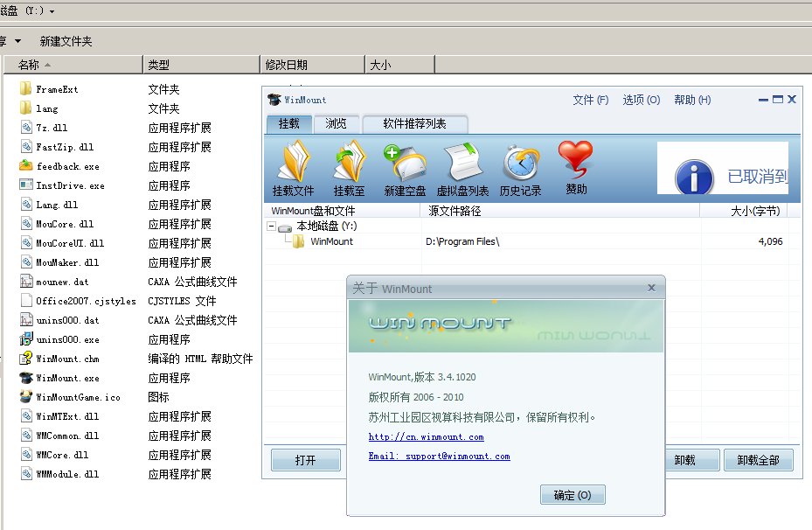
Task: Open the History (历史记录) clock icon
Action: tap(520, 164)
